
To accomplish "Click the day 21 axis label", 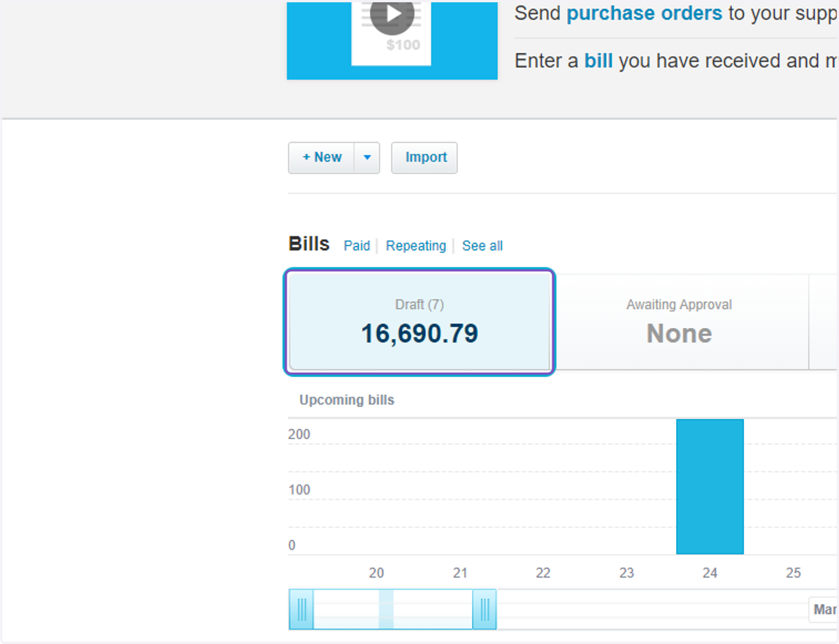I will pos(460,573).
